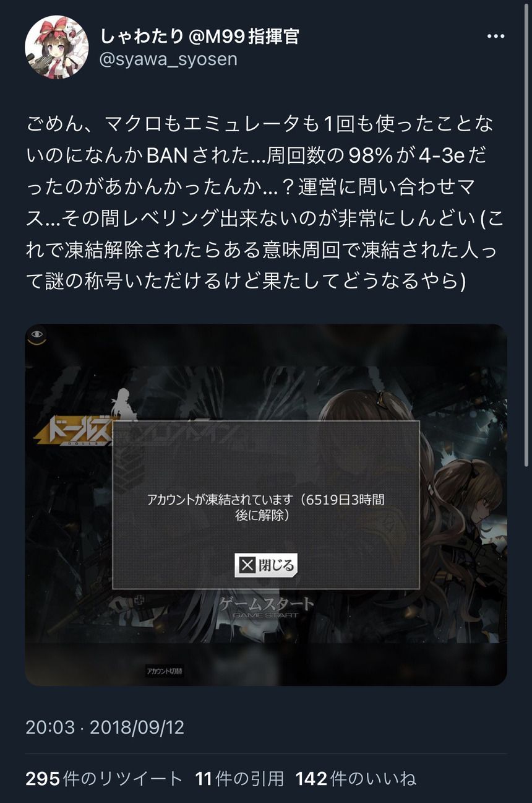Click the 閉じる close button in dialog
This screenshot has width=532, height=803.
tap(266, 565)
